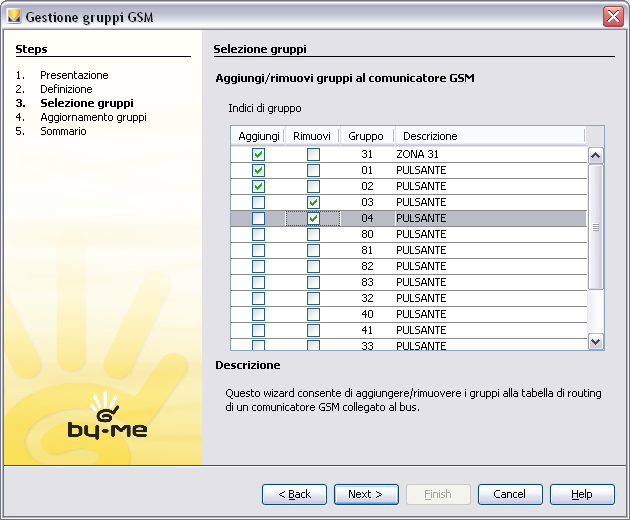Image resolution: width=630 pixels, height=520 pixels.
Task: Select the ZONA 31 description cell
Action: 491,154
